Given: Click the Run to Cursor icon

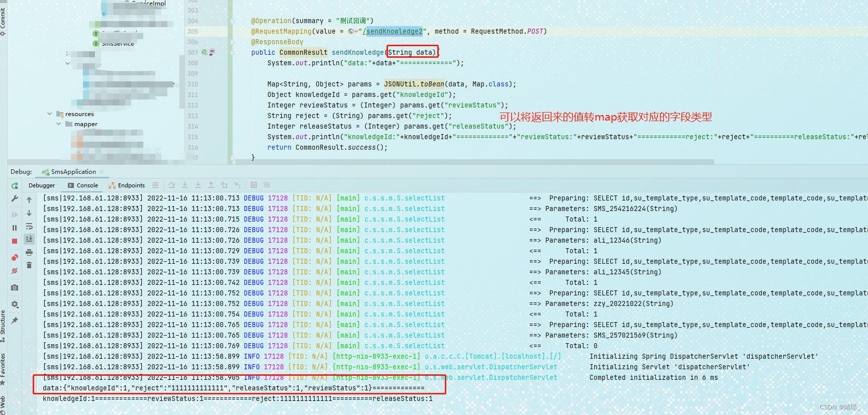Looking at the screenshot, I should click(237, 185).
